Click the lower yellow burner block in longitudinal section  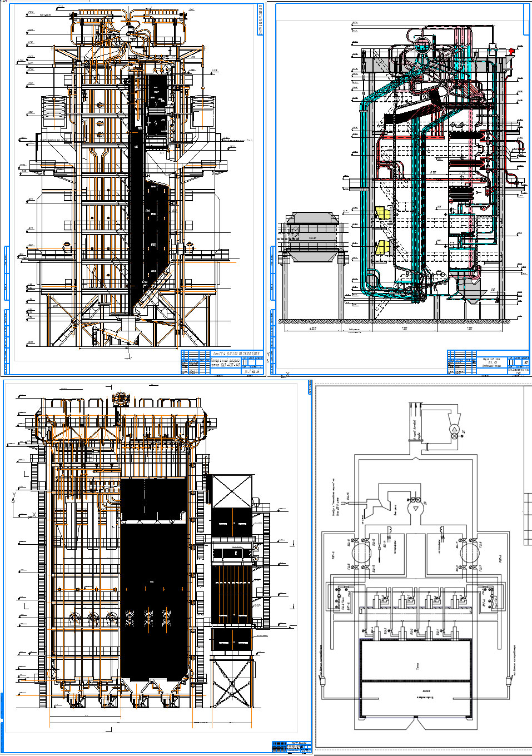click(x=382, y=247)
